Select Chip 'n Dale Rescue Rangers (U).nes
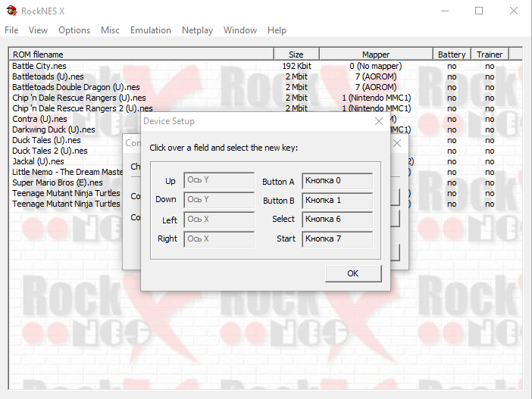This screenshot has height=399, width=532. (x=79, y=98)
